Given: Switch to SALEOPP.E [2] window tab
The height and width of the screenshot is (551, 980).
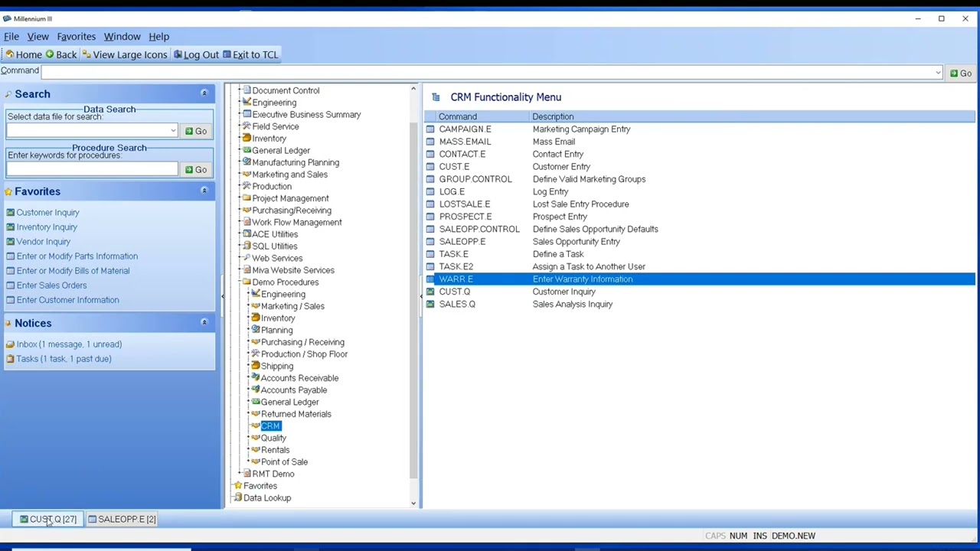Looking at the screenshot, I should (122, 519).
